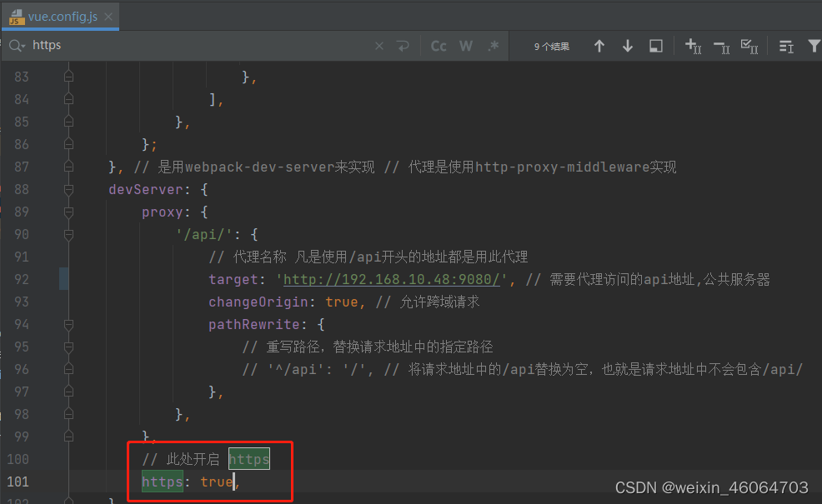Clear the search with the X button
The width and height of the screenshot is (822, 504).
click(x=378, y=45)
